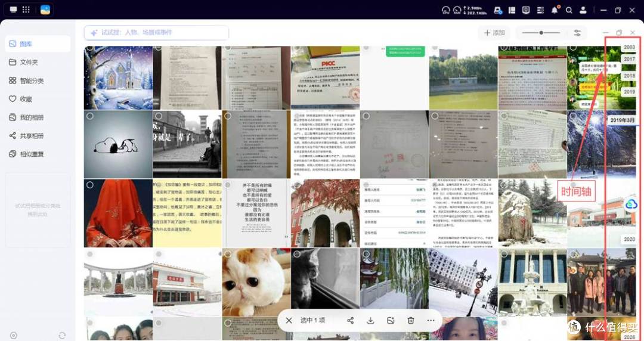Open the group photo thumbnail
This screenshot has width=644, height=341.
[601, 282]
